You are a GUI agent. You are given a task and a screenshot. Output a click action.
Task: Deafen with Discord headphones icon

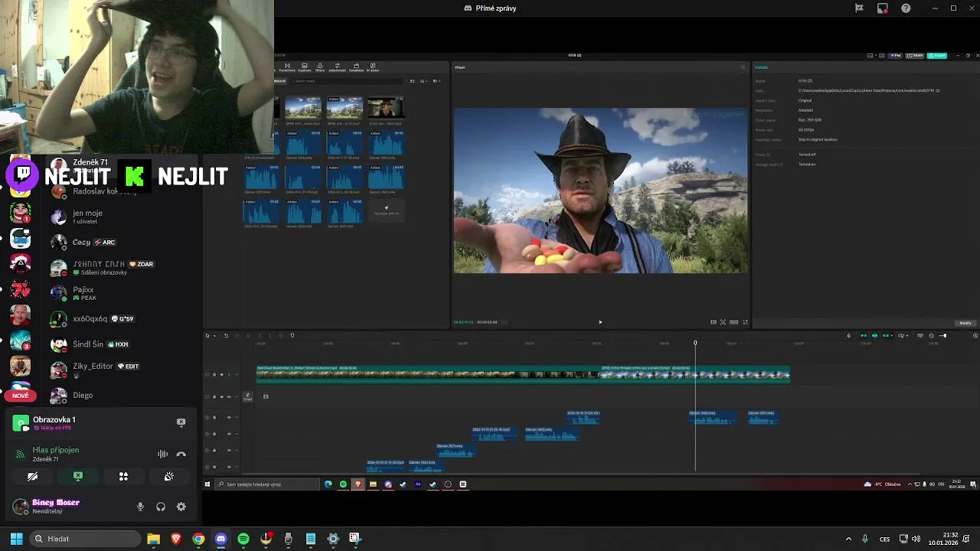[161, 507]
